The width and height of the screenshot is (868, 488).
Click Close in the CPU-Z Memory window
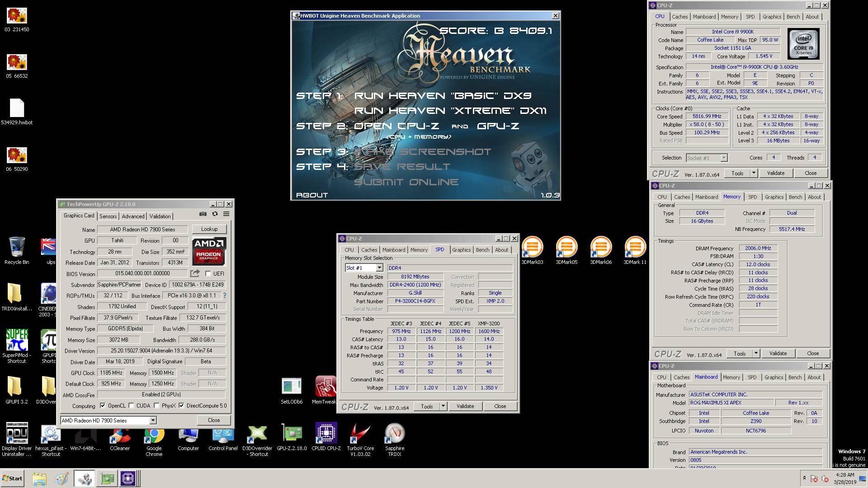click(x=813, y=353)
